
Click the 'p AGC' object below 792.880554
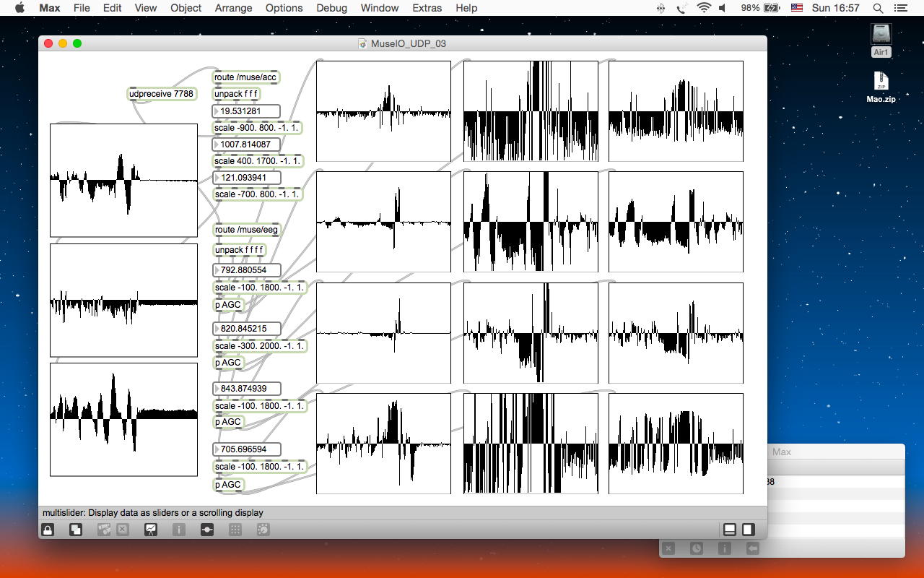pos(228,305)
